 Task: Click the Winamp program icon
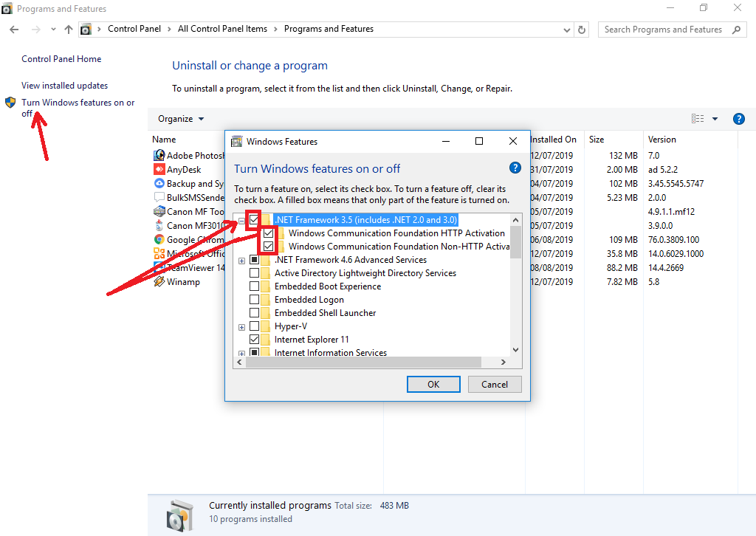coord(159,281)
